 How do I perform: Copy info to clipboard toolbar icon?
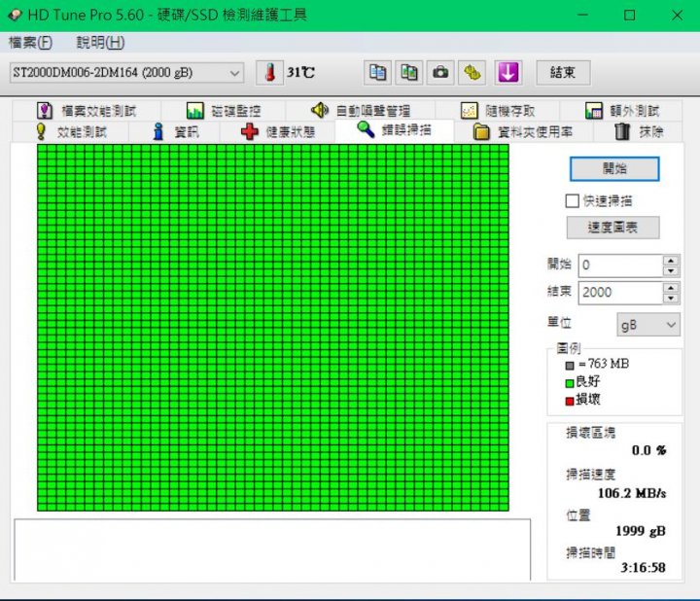tap(377, 72)
